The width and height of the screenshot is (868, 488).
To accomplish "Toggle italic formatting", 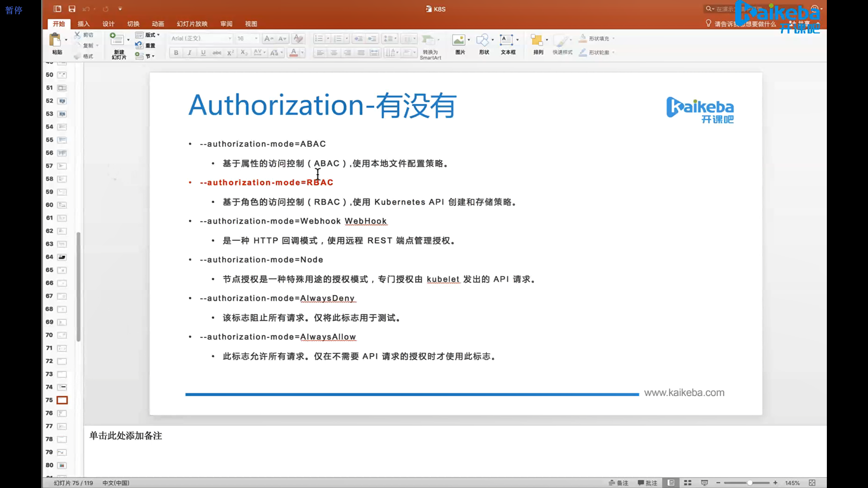I will (x=189, y=52).
